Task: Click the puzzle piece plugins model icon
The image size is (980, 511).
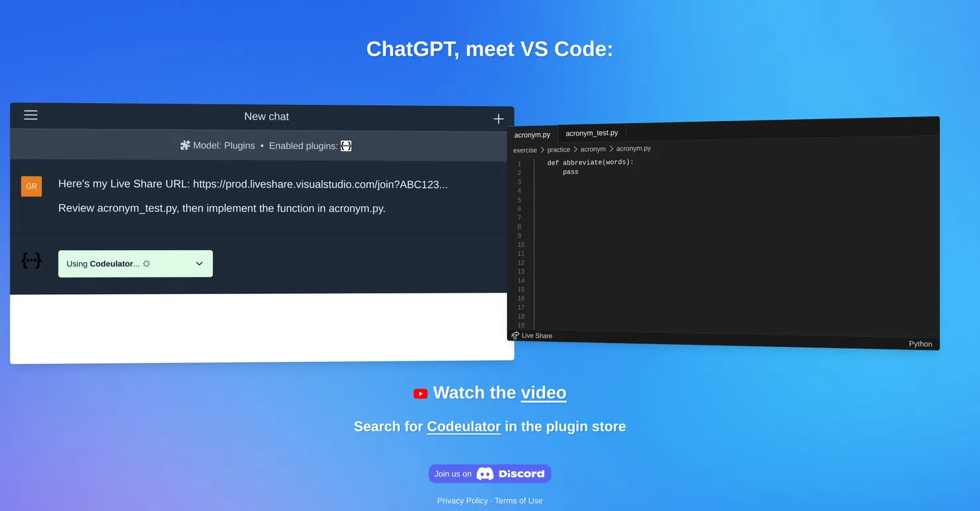Action: (x=185, y=145)
